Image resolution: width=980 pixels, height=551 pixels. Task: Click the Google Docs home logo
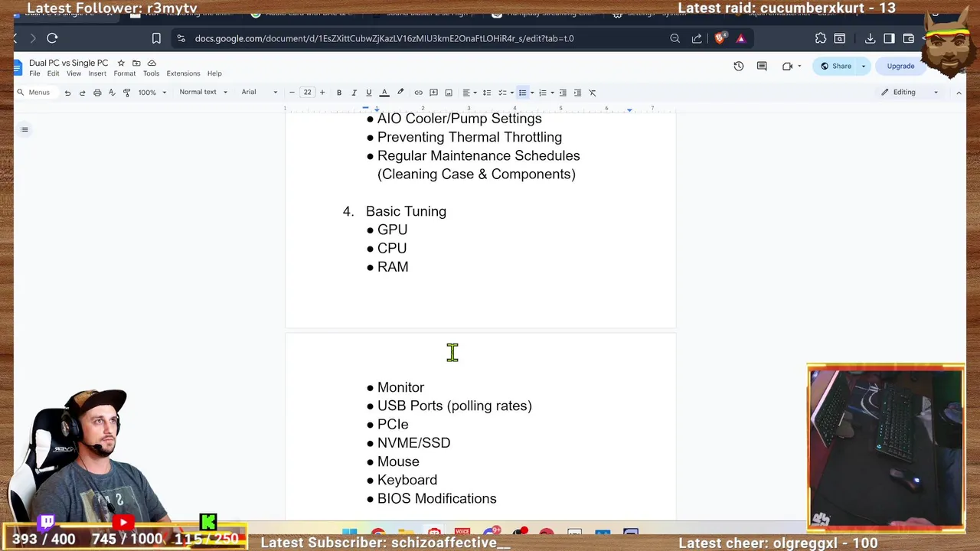[18, 67]
